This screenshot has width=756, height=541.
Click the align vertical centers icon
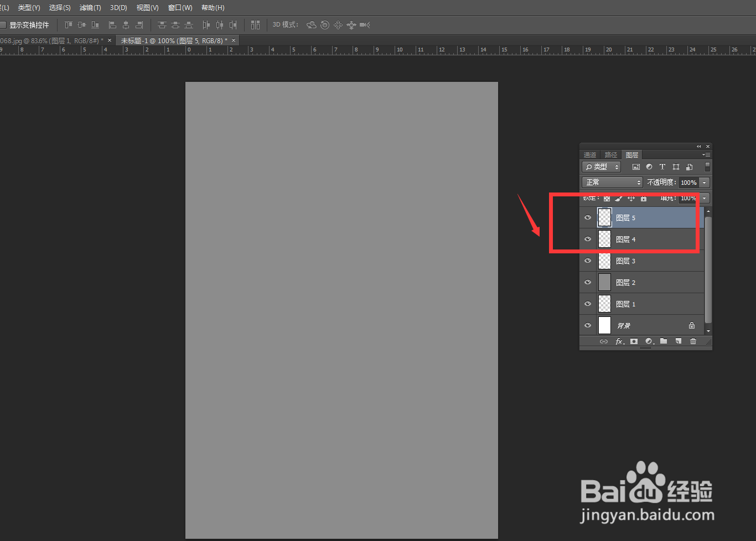82,25
